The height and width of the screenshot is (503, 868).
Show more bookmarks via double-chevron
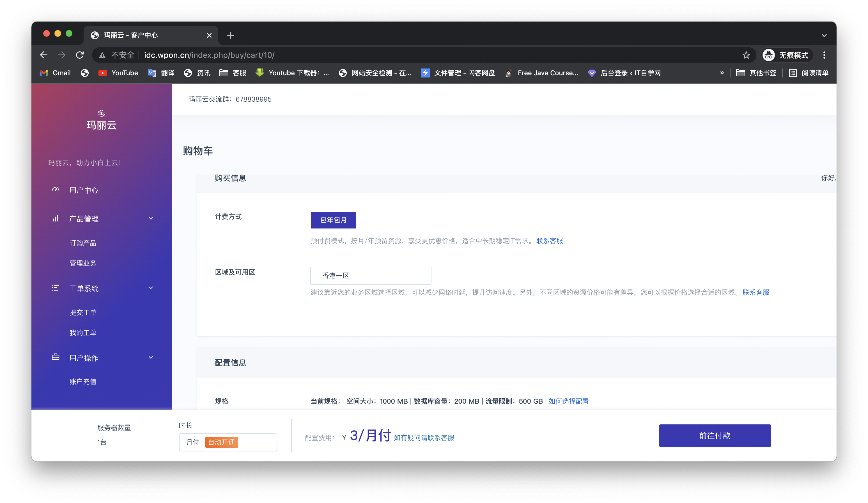722,73
